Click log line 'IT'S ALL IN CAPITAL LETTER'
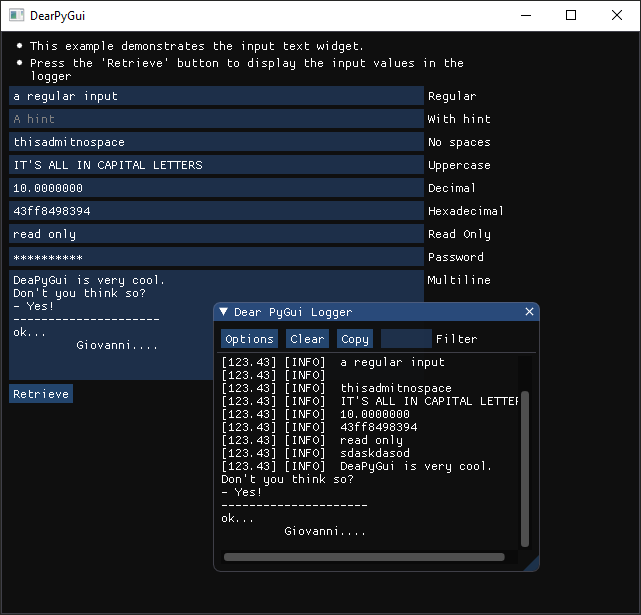 pyautogui.click(x=429, y=401)
